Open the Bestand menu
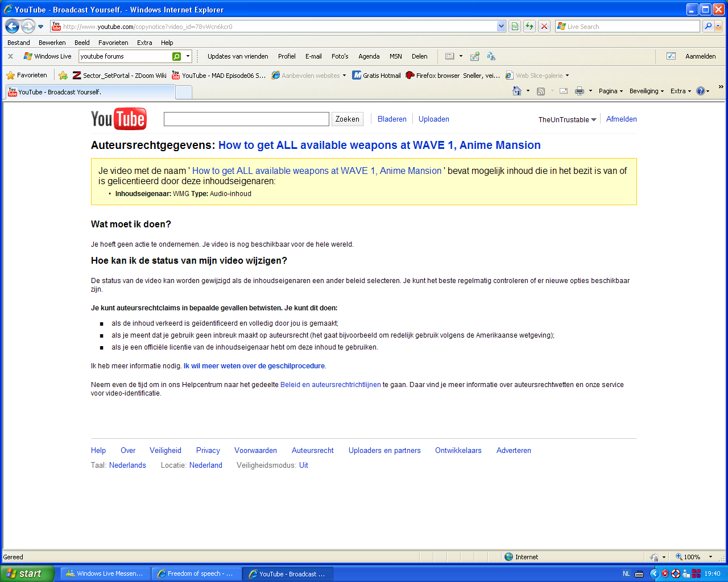 (19, 43)
